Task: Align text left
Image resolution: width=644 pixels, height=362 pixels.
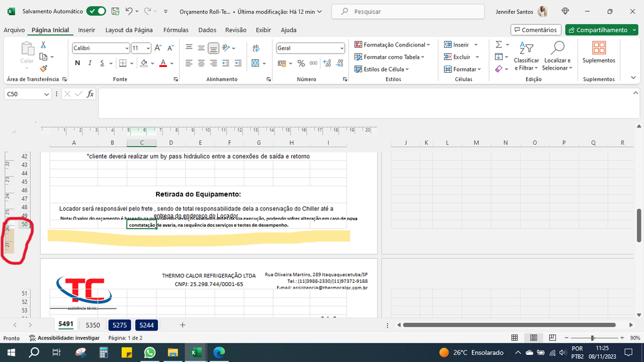Action: pyautogui.click(x=189, y=62)
